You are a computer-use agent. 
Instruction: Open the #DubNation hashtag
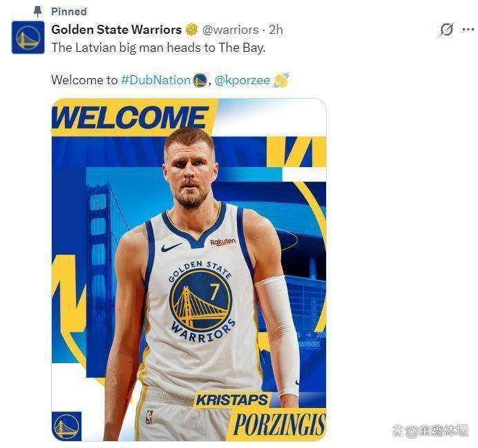coord(155,80)
